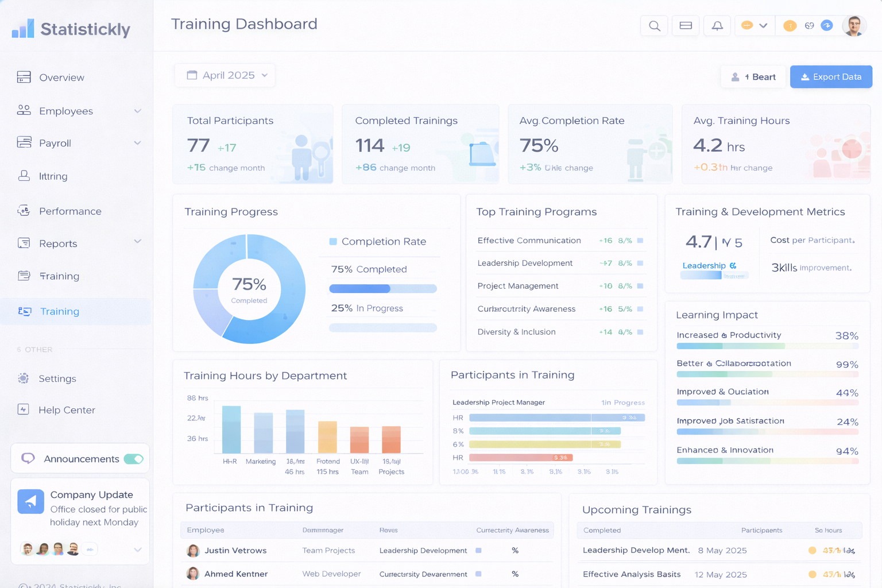Toggle the Announcements switch

coord(134,459)
